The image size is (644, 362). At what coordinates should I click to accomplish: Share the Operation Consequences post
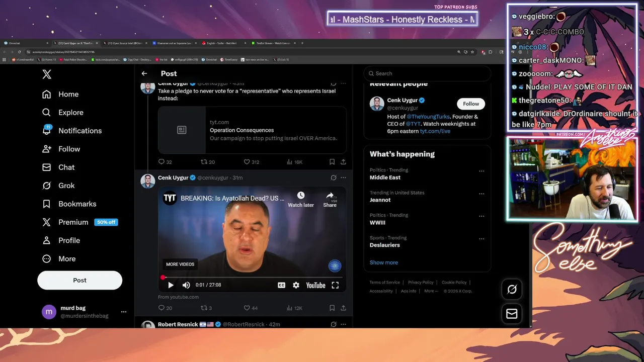343,162
